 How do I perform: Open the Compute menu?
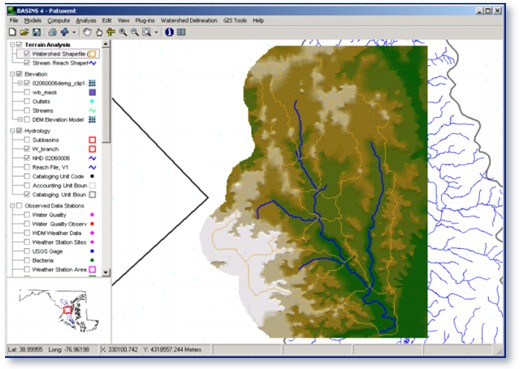pyautogui.click(x=59, y=20)
